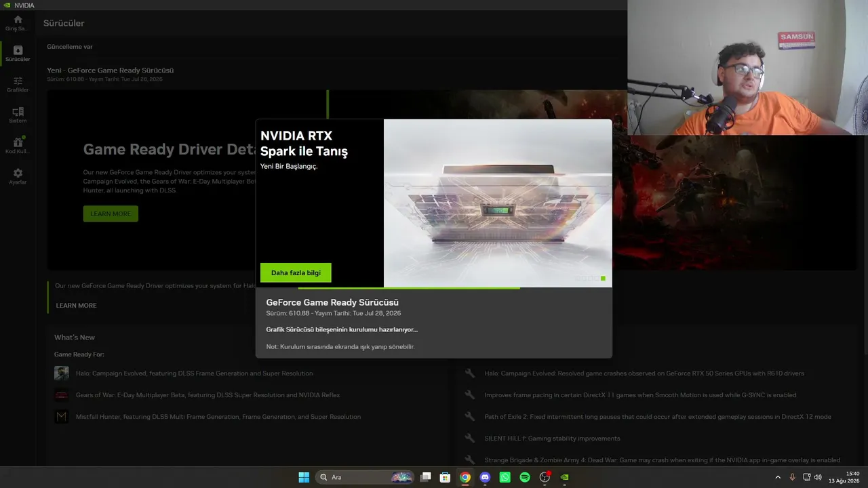Open the Giriş Sayfası home icon in sidebar

pyautogui.click(x=18, y=20)
